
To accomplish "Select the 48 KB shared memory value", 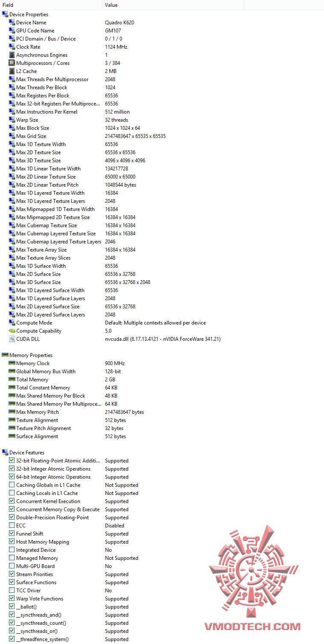I will [111, 395].
